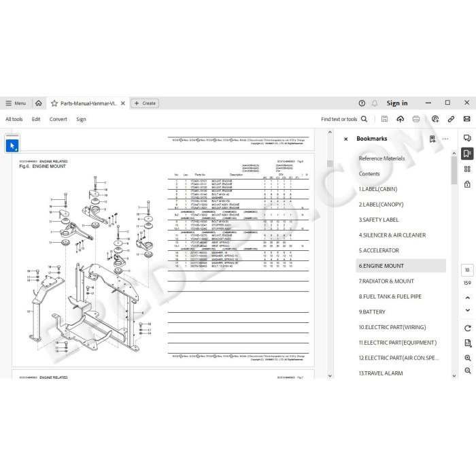Click document scrollbar down arrow
The height and width of the screenshot is (476, 476).
330,376
